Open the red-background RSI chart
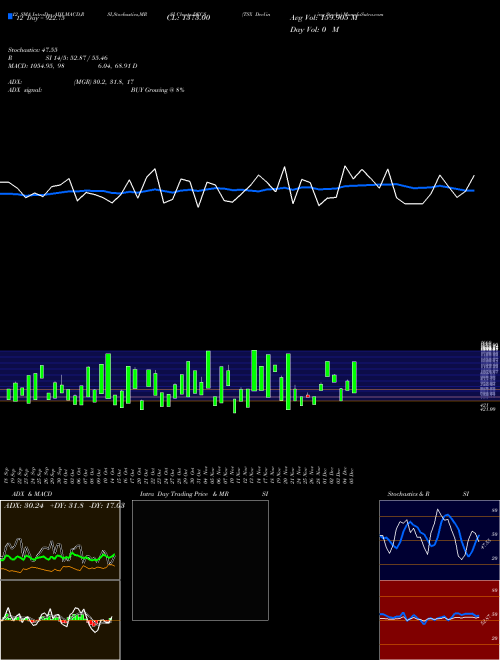500x660 pixels. [x=439, y=620]
